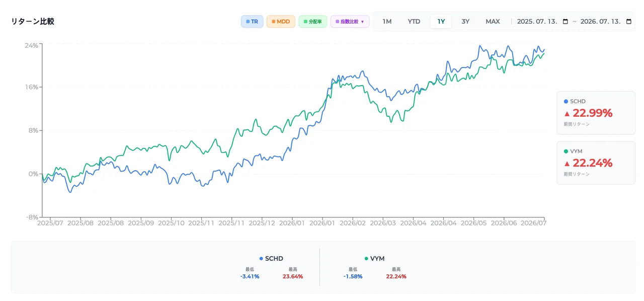Click VYM lowest value -1.58%
This screenshot has width=644, height=301.
coord(353,276)
